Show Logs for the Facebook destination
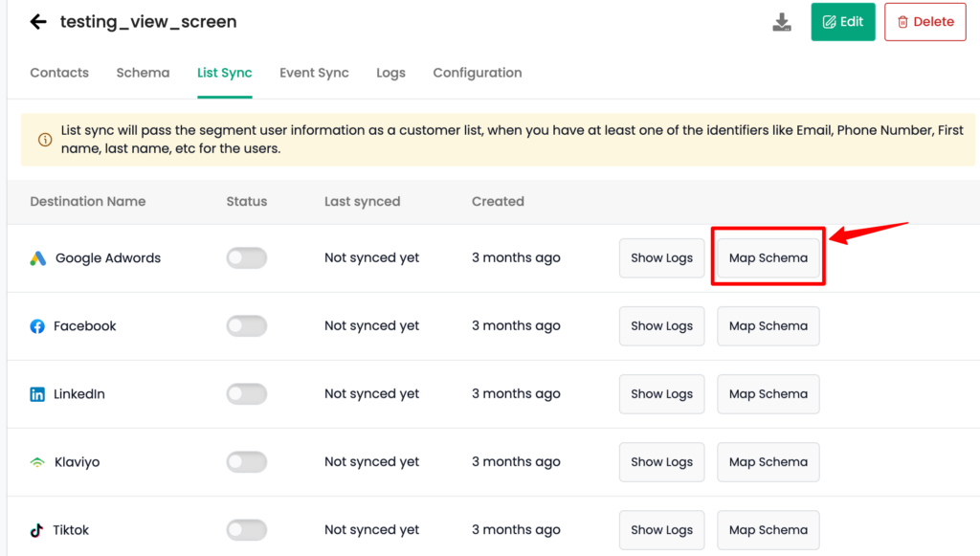 click(x=662, y=326)
